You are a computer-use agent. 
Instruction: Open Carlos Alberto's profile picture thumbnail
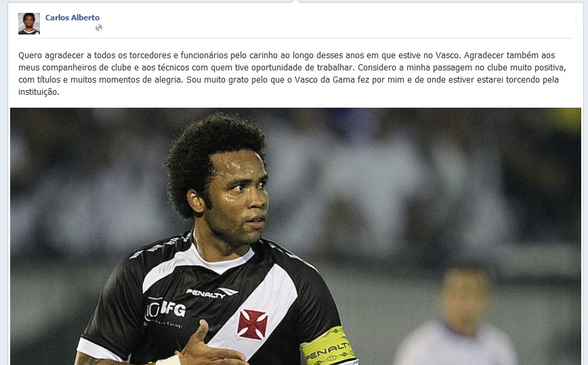point(29,24)
